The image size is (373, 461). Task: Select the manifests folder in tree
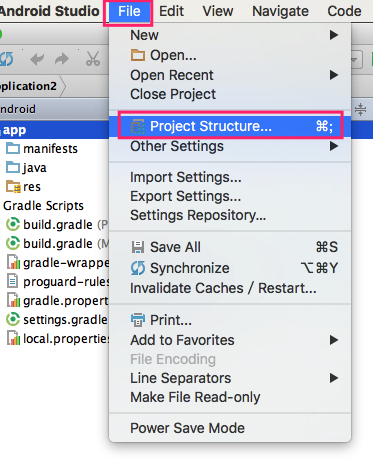point(42,149)
